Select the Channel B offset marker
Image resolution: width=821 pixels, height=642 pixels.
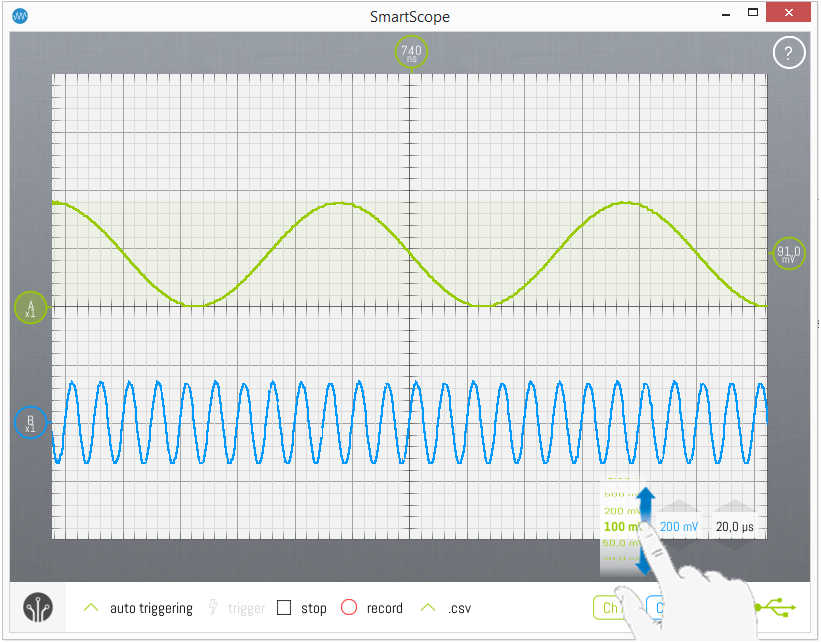[30, 423]
